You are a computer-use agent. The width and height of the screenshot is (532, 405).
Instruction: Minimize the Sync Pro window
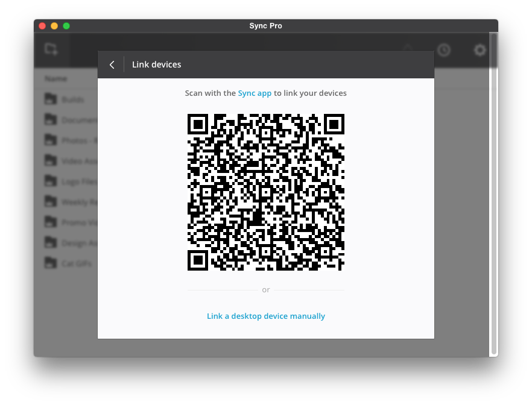(54, 26)
